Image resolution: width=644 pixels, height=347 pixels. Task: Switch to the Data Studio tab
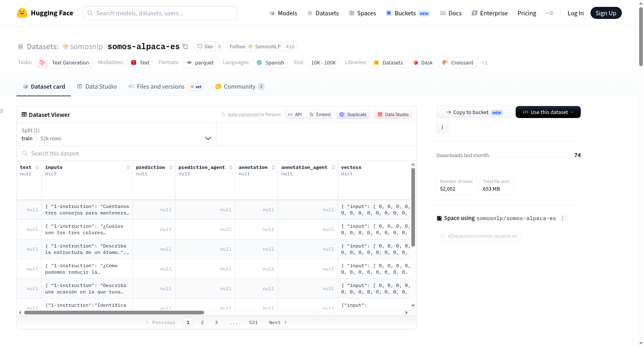click(x=97, y=86)
